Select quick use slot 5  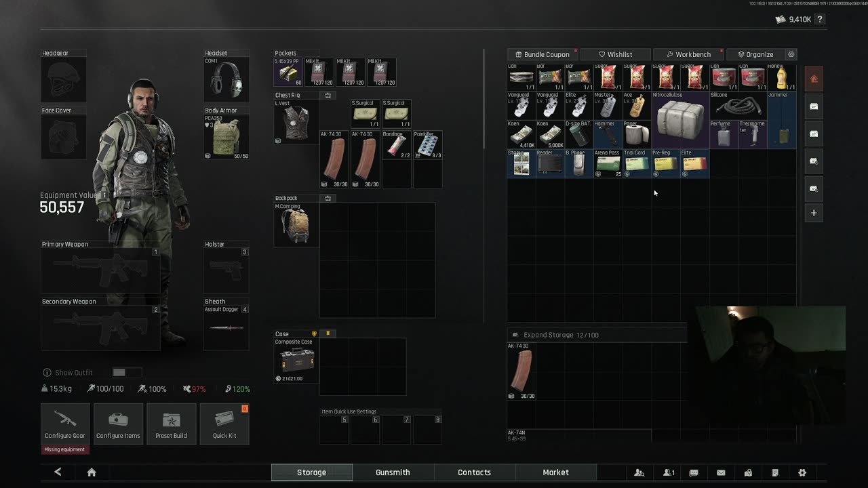point(334,430)
